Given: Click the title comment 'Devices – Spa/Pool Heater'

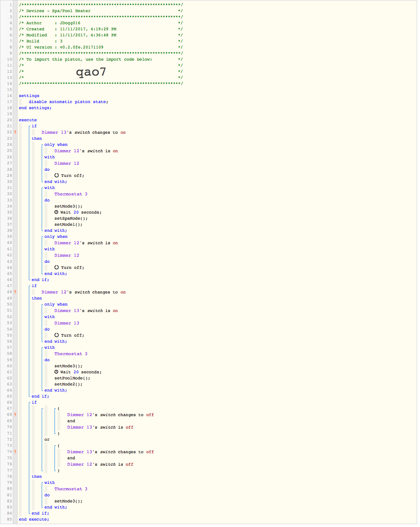Looking at the screenshot, I should point(58,11).
